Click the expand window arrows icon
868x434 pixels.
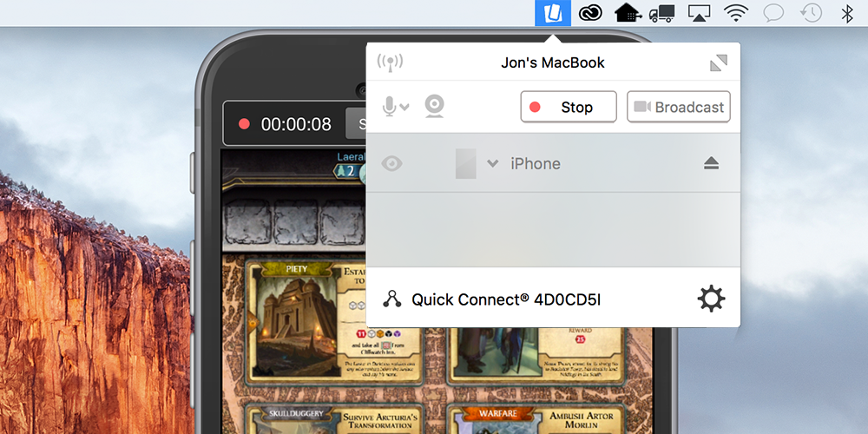pyautogui.click(x=719, y=63)
